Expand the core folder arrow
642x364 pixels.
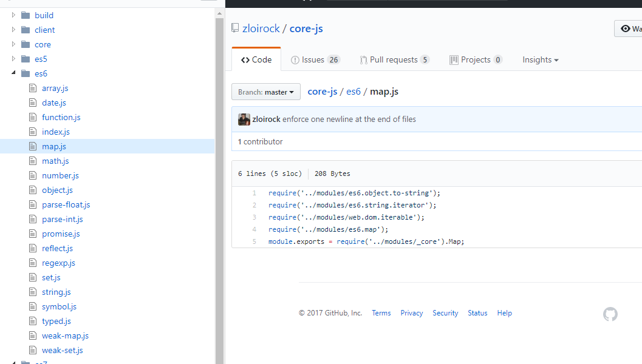tap(13, 44)
